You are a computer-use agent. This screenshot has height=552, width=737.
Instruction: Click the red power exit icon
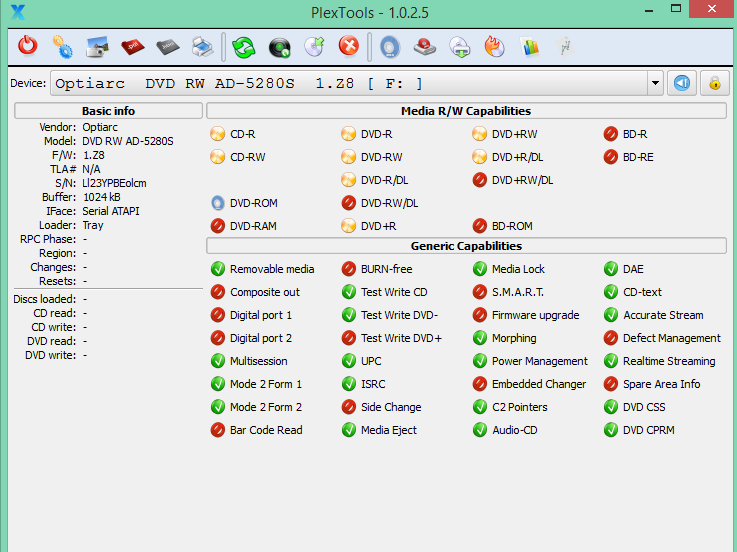coord(27,47)
